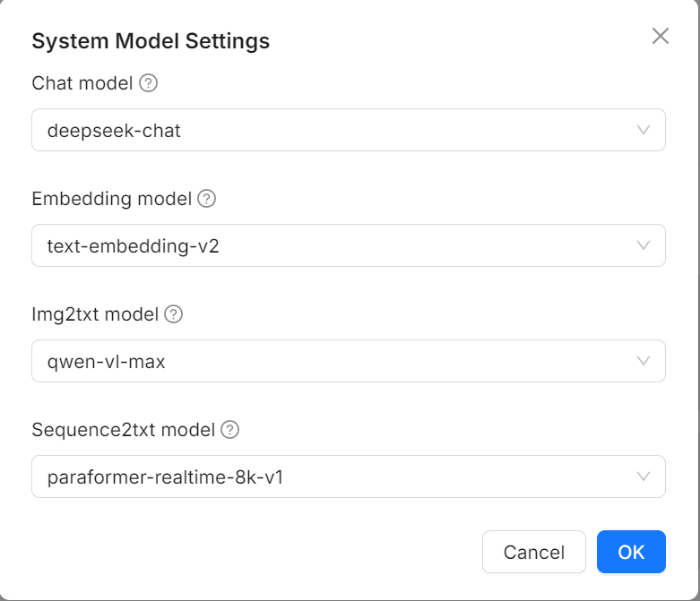Viewport: 700px width, 601px height.
Task: Click the Sequence2txt model help icon
Action: (230, 430)
